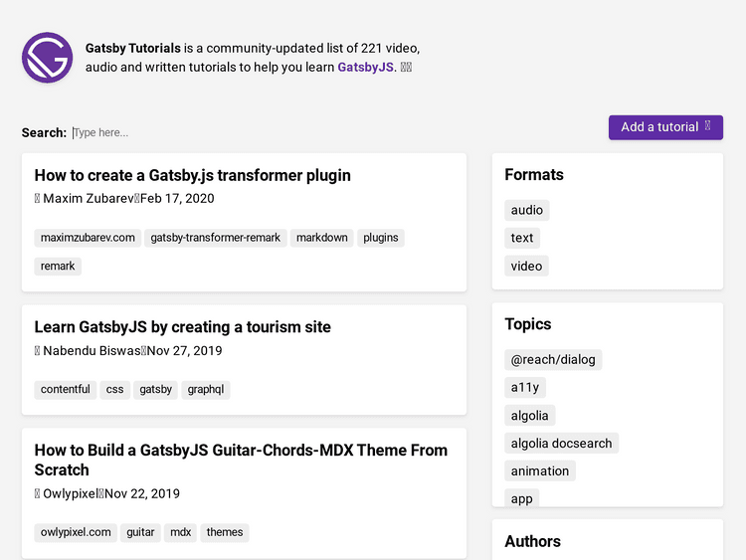Filter by algolia topic
The width and height of the screenshot is (746, 560).
click(529, 416)
